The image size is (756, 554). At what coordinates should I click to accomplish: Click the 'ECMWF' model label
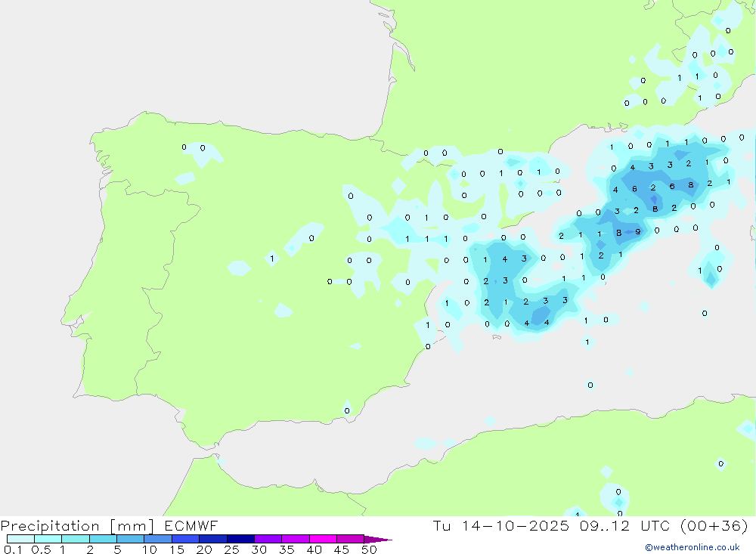click(x=191, y=526)
